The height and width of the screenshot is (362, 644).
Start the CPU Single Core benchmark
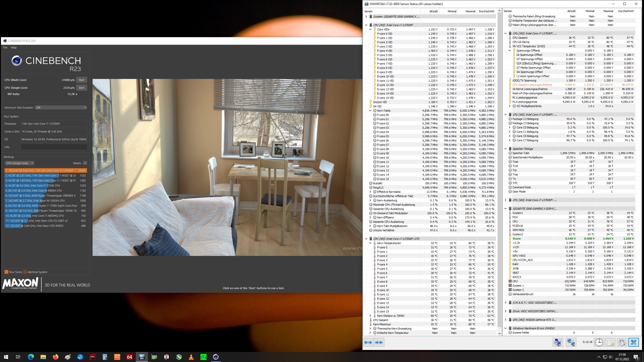pyautogui.click(x=81, y=87)
